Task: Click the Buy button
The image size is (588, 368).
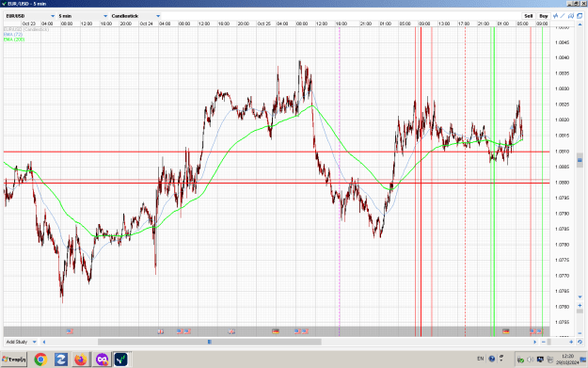Action: tap(544, 16)
